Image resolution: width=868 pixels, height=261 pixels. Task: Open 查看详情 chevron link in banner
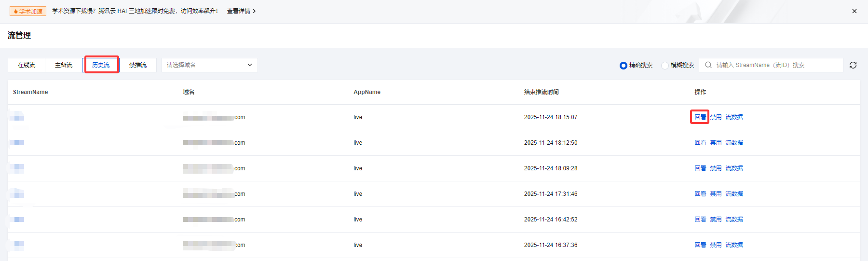point(241,11)
